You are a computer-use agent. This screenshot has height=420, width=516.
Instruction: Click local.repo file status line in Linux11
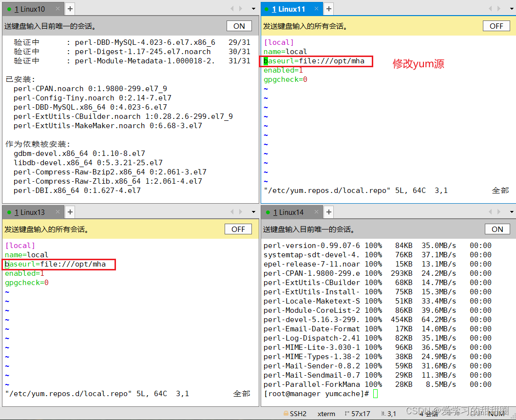(x=355, y=190)
